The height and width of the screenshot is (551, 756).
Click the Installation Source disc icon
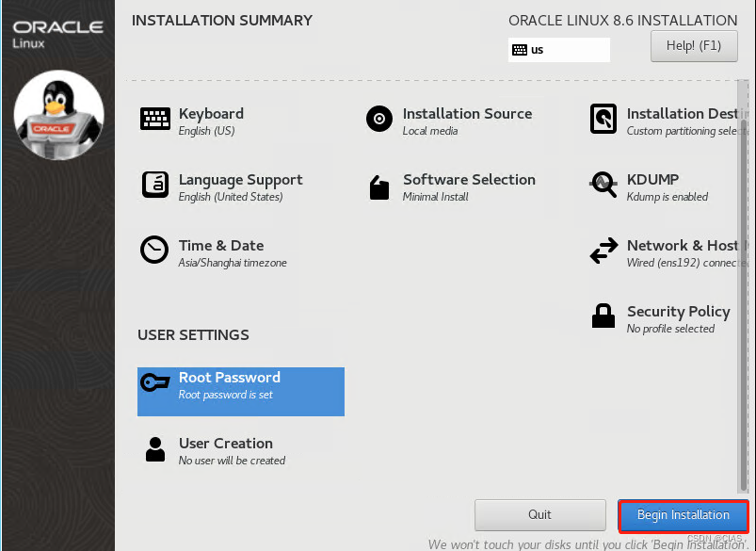point(378,119)
